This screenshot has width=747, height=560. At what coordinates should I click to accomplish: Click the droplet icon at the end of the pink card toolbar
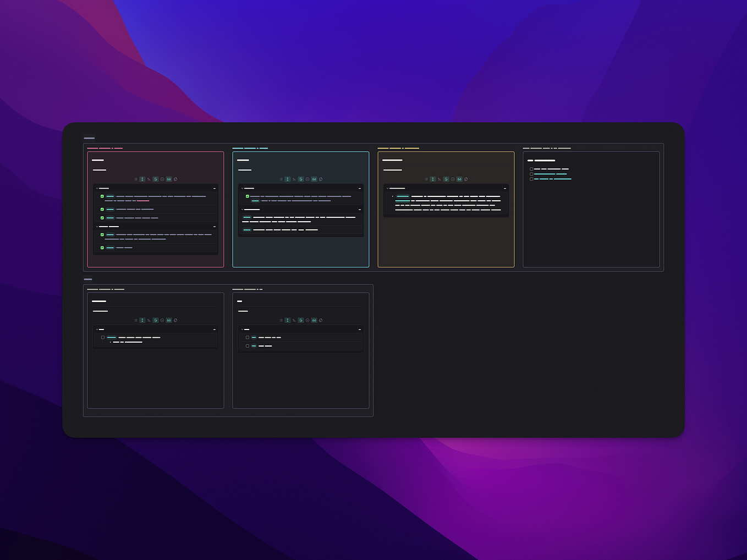[175, 179]
